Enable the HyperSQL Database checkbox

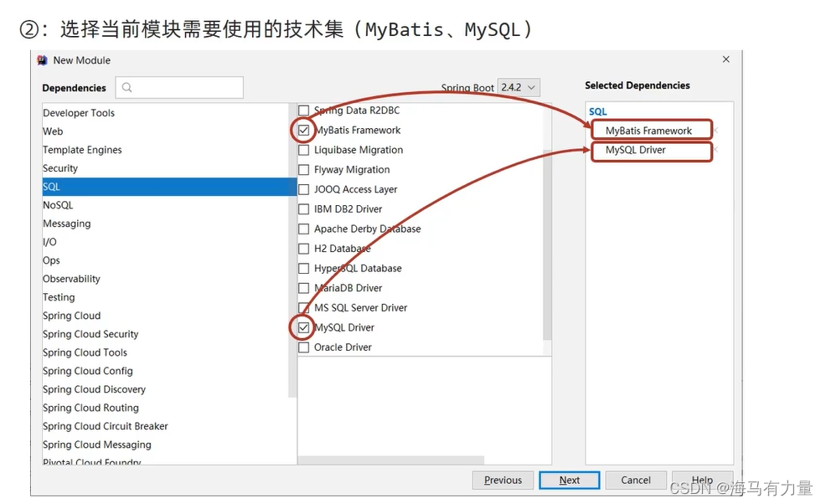(x=304, y=269)
